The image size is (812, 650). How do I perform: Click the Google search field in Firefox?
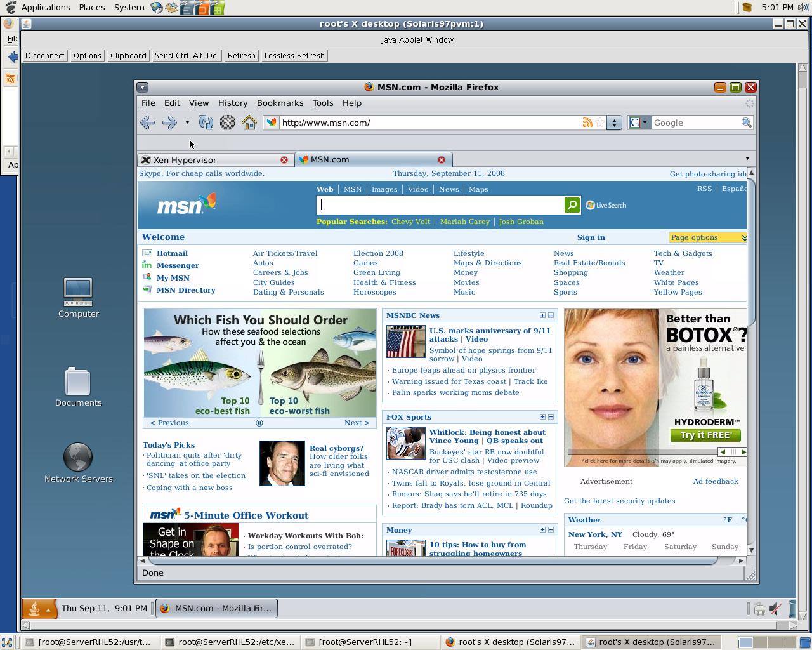(696, 123)
